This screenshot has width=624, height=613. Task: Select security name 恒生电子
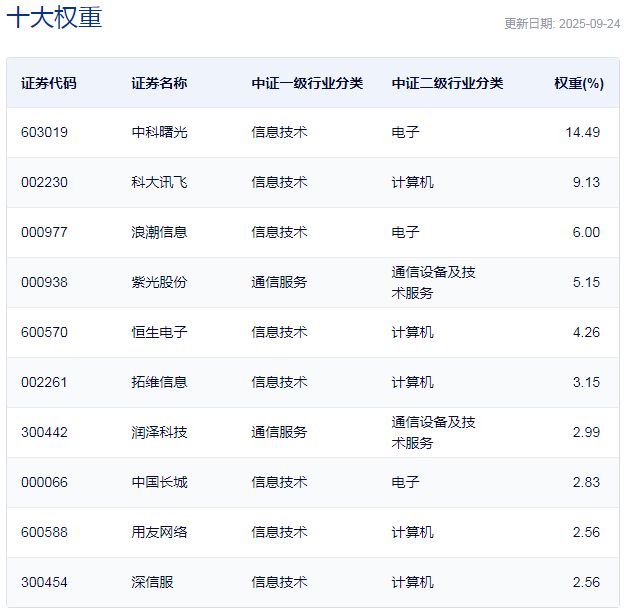tap(160, 332)
